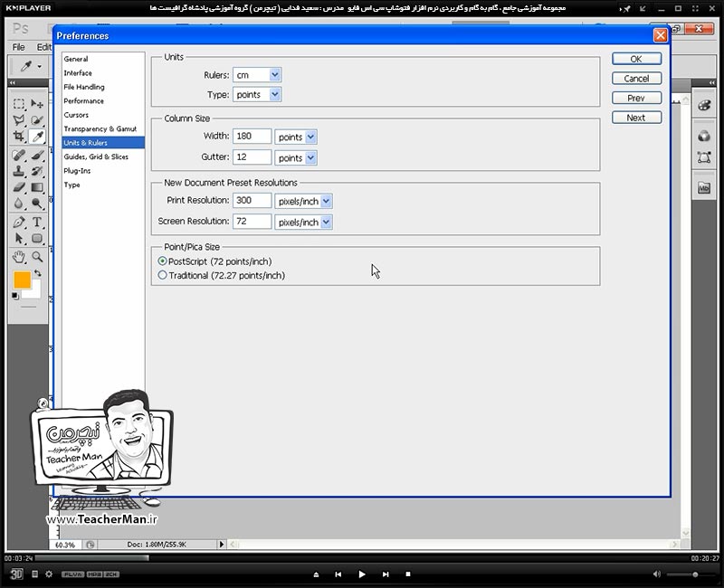The width and height of the screenshot is (724, 588).
Task: Select the Rounded Rectangle shape tool
Action: point(37,238)
